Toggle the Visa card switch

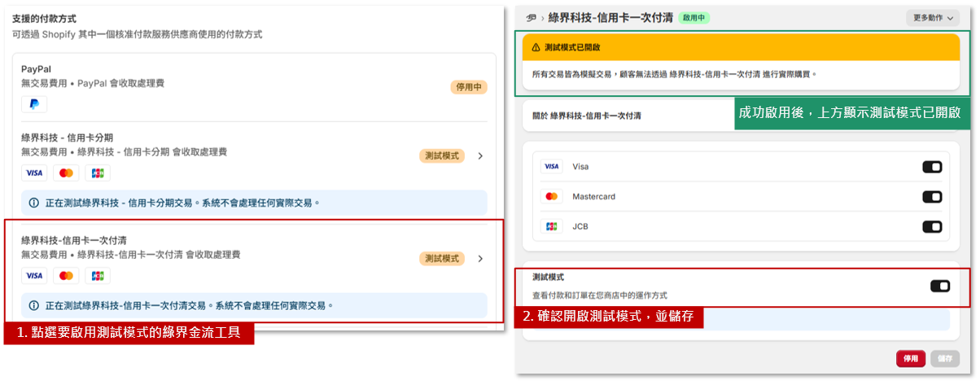tap(932, 167)
